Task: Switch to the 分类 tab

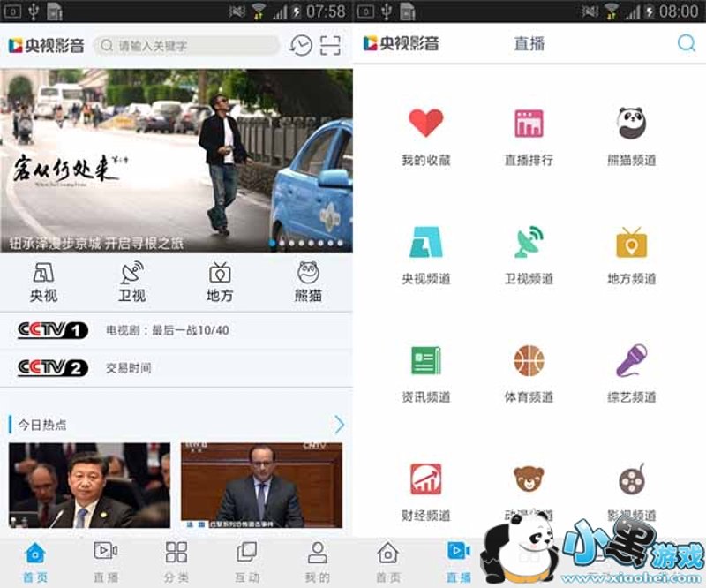Action: coord(176,562)
